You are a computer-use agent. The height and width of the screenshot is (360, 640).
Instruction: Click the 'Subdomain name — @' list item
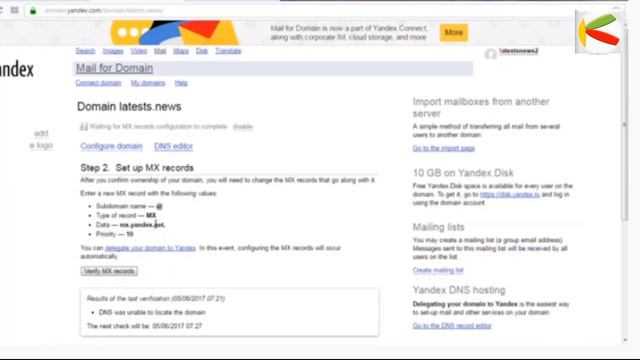tap(129, 206)
